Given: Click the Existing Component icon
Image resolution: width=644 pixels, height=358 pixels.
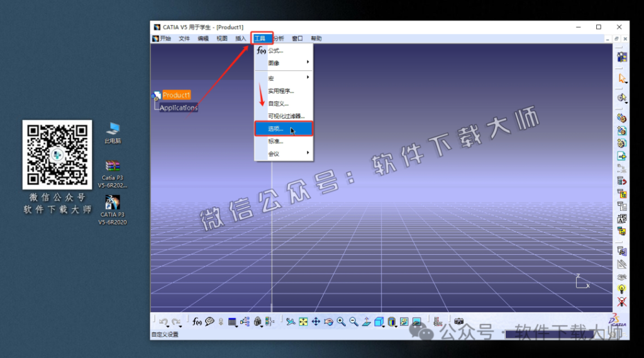Looking at the screenshot, I should click(x=622, y=156).
